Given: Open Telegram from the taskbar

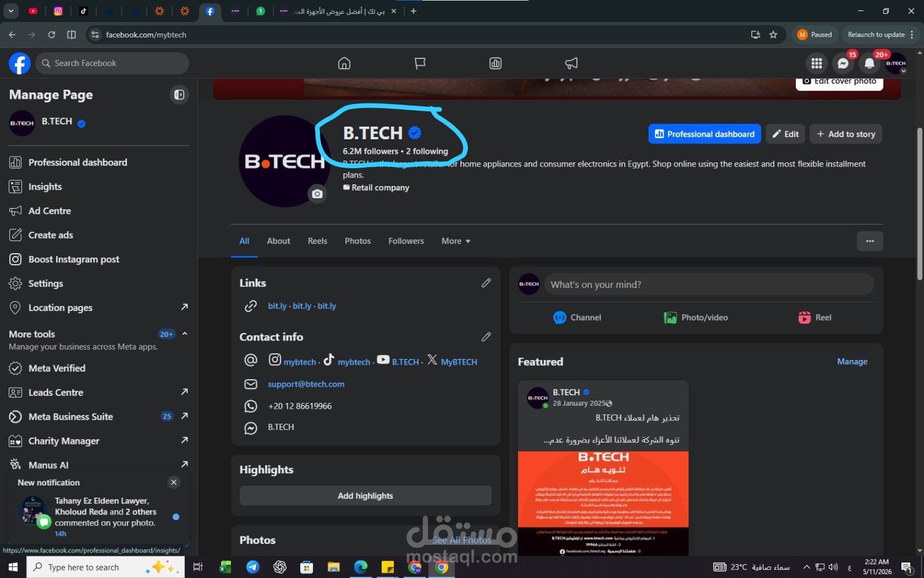Looking at the screenshot, I should (253, 567).
